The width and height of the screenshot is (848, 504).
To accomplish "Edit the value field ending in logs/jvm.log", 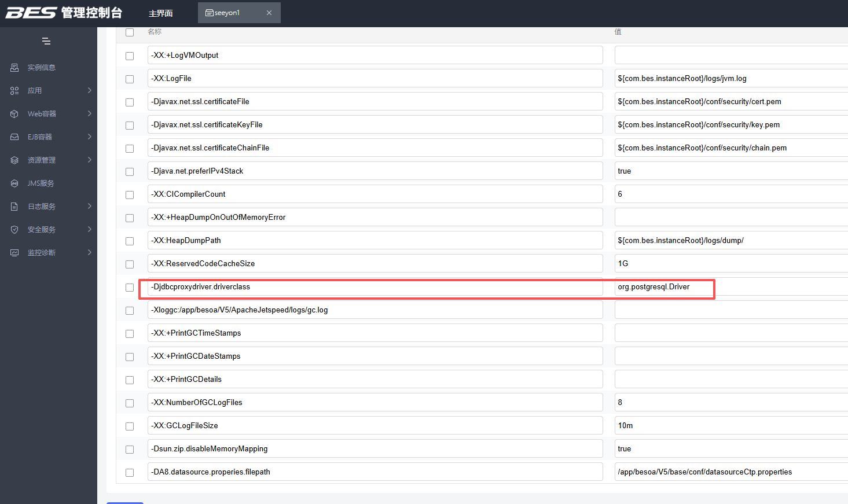I will coord(731,78).
